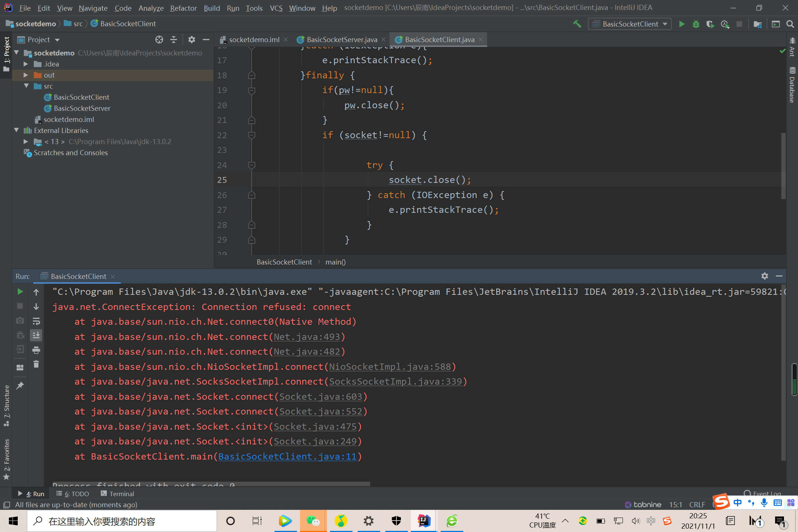Run with Coverage icon in toolbar
Screen dimensions: 798x532
pyautogui.click(x=710, y=24)
